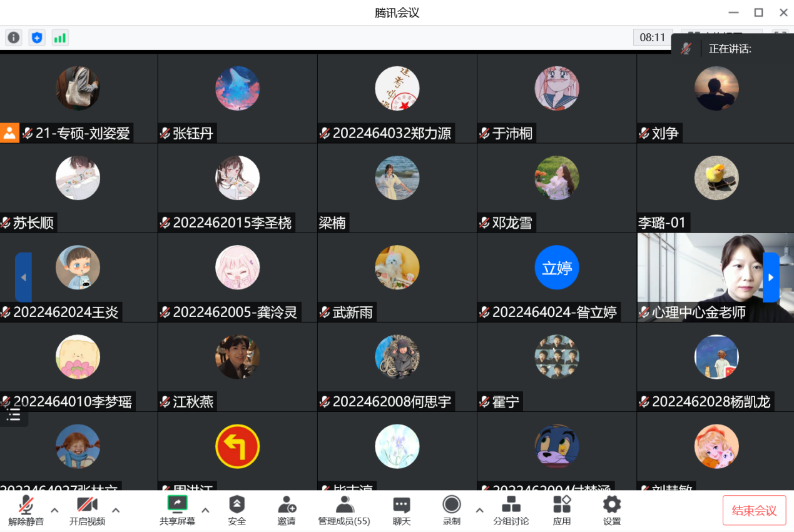Expand video options arrow beside 开启视频

116,510
